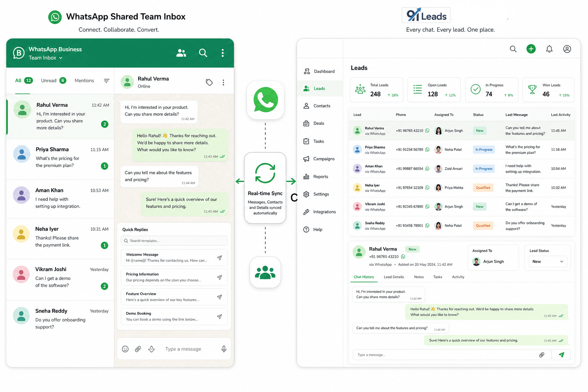The image size is (588, 392).
Task: Click quick action icon next to paperclip in composer
Action: (152, 349)
